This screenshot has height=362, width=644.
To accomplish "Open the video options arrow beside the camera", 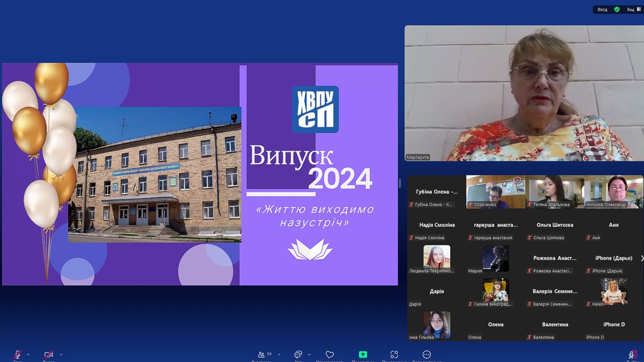I will click(x=61, y=354).
